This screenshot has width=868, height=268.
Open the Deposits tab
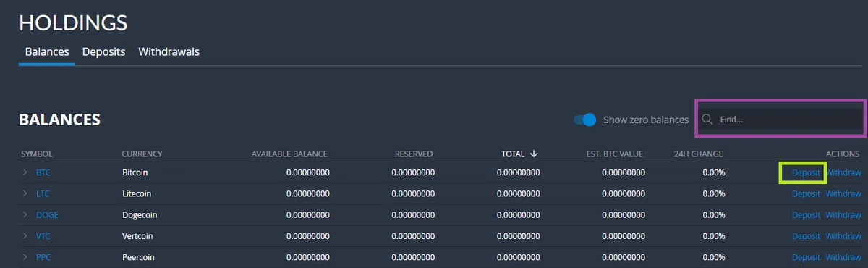(x=103, y=52)
